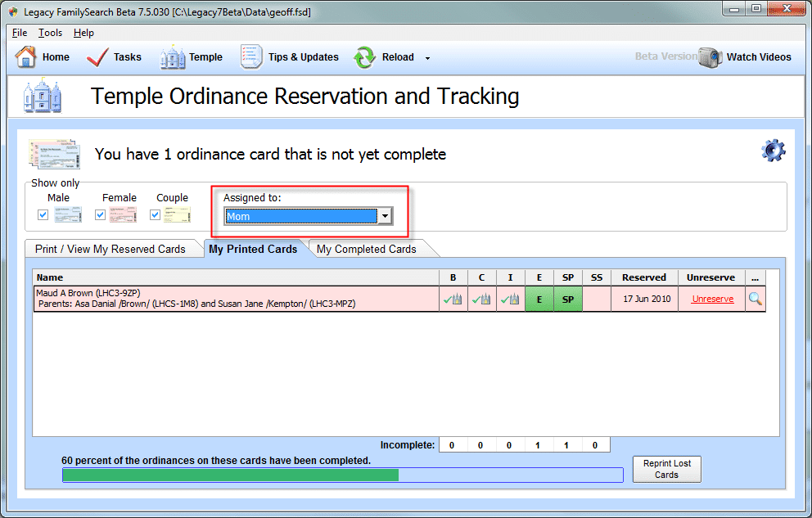The image size is (812, 518).
Task: Click the Unreserve column header
Action: pyautogui.click(x=711, y=277)
